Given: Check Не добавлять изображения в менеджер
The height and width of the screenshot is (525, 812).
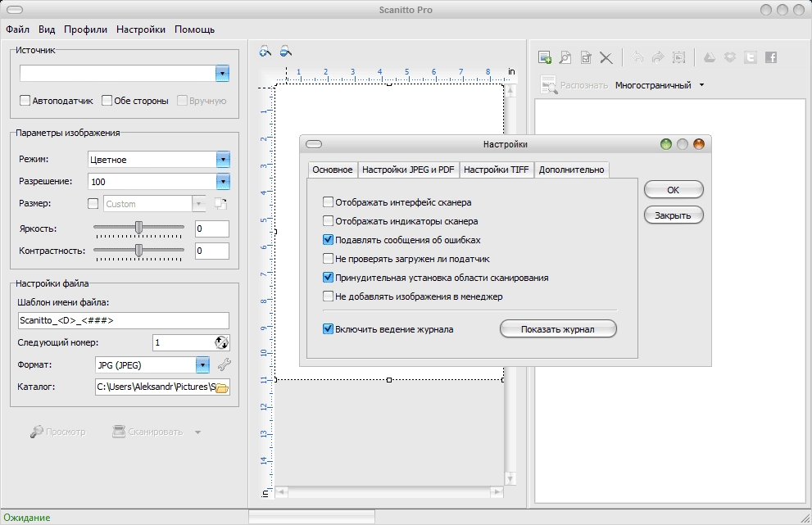Looking at the screenshot, I should pyautogui.click(x=328, y=296).
